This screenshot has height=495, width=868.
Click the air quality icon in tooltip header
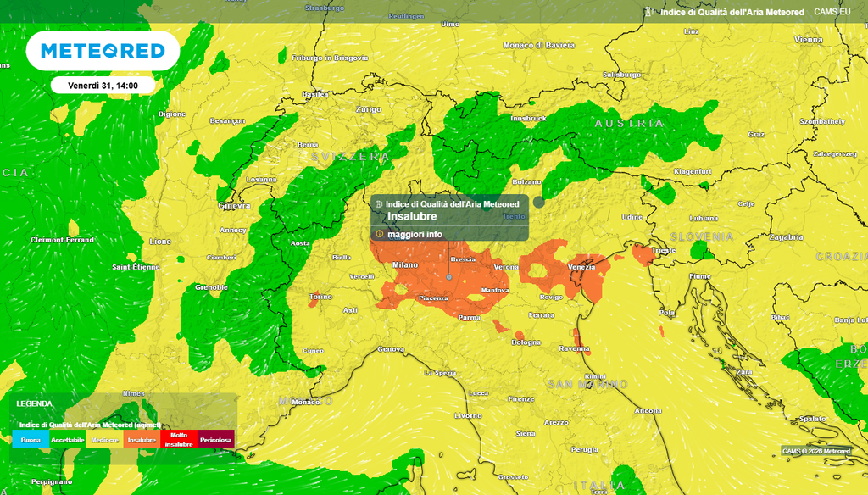point(379,204)
